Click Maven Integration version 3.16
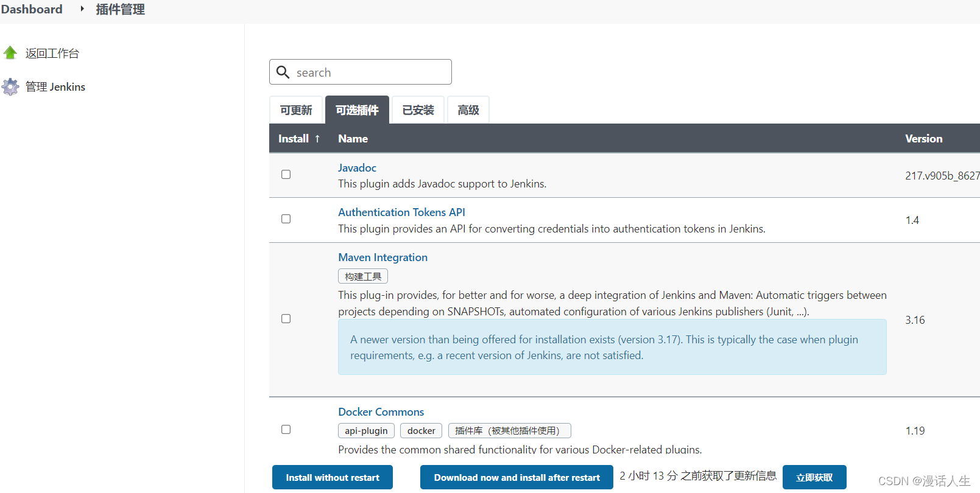Image resolution: width=980 pixels, height=493 pixels. tap(915, 320)
